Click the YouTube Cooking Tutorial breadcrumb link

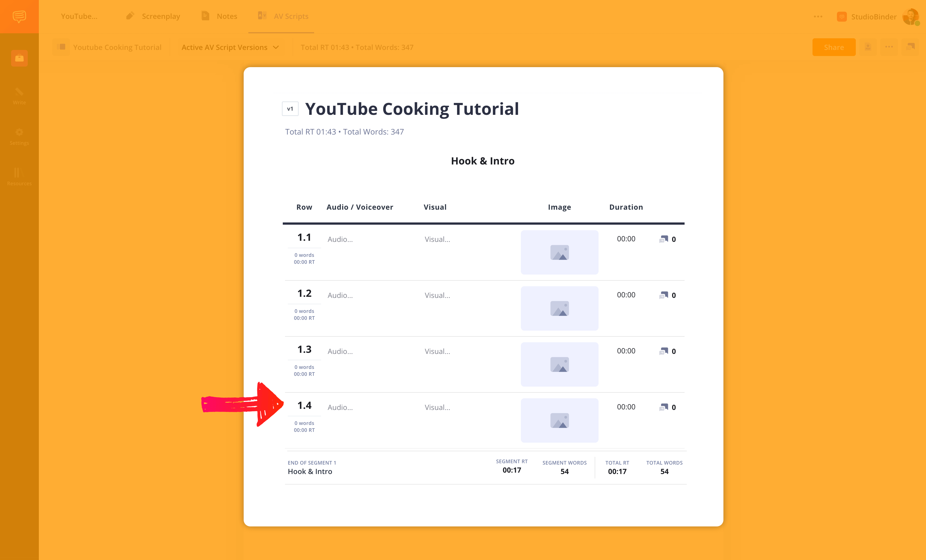[x=118, y=47]
